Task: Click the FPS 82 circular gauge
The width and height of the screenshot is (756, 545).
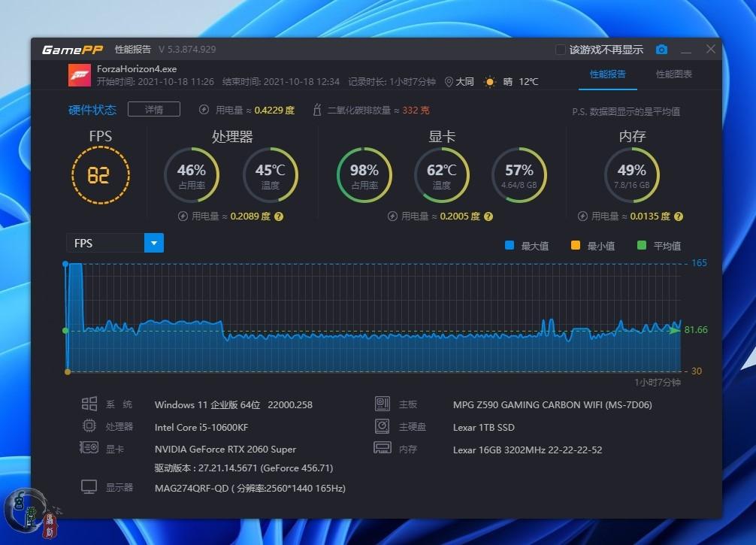Action: [101, 175]
